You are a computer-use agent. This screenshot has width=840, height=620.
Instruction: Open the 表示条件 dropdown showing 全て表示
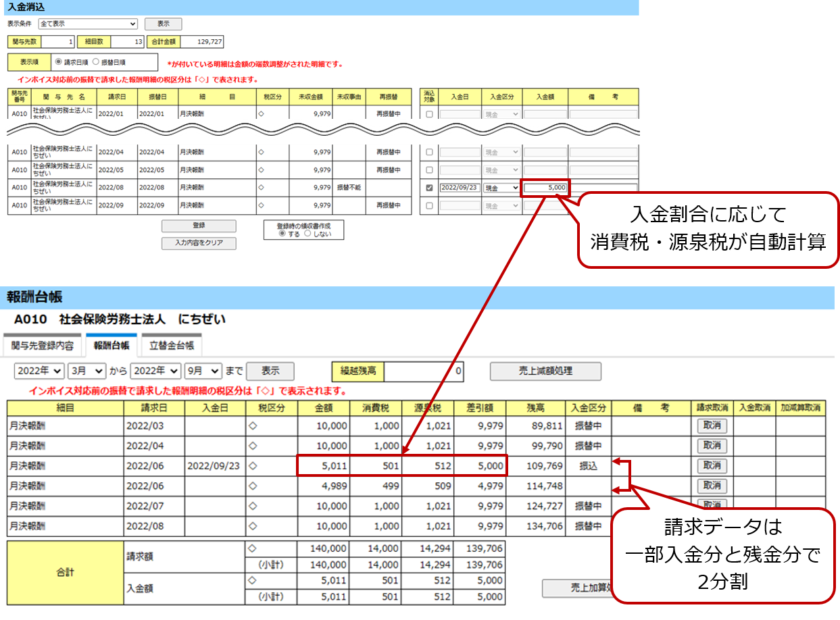click(88, 24)
